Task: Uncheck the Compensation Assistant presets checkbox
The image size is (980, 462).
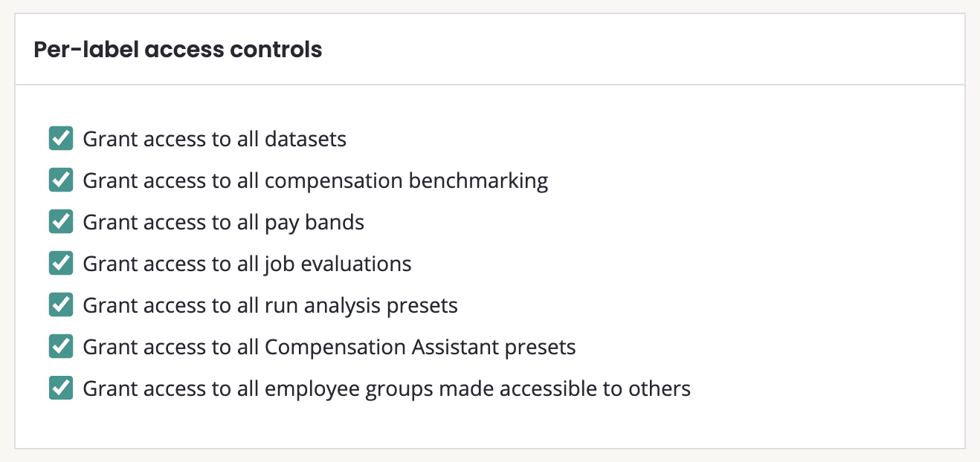Action: pos(61,347)
